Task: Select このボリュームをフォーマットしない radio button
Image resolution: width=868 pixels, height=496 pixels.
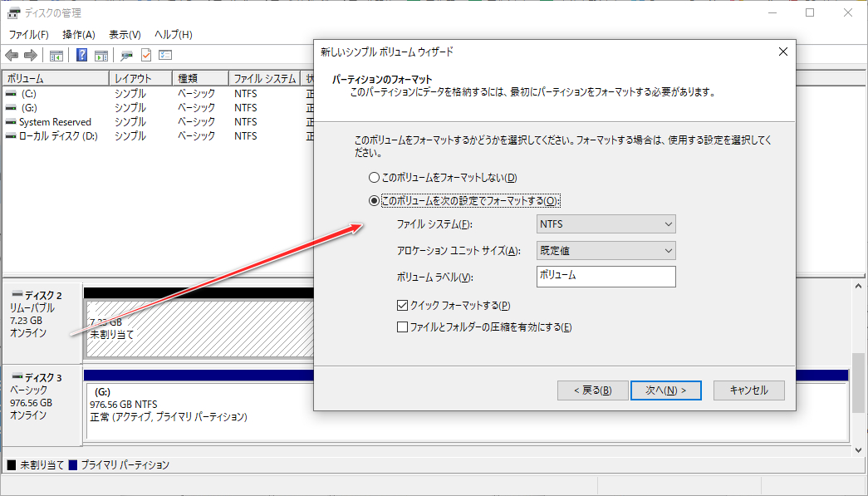Action: tap(374, 178)
